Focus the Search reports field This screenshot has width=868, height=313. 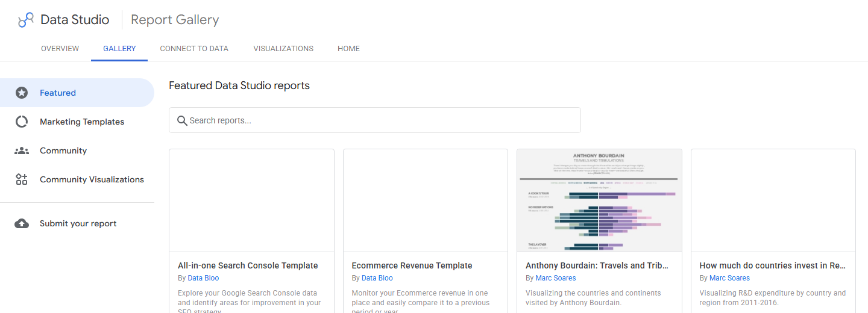tap(374, 120)
